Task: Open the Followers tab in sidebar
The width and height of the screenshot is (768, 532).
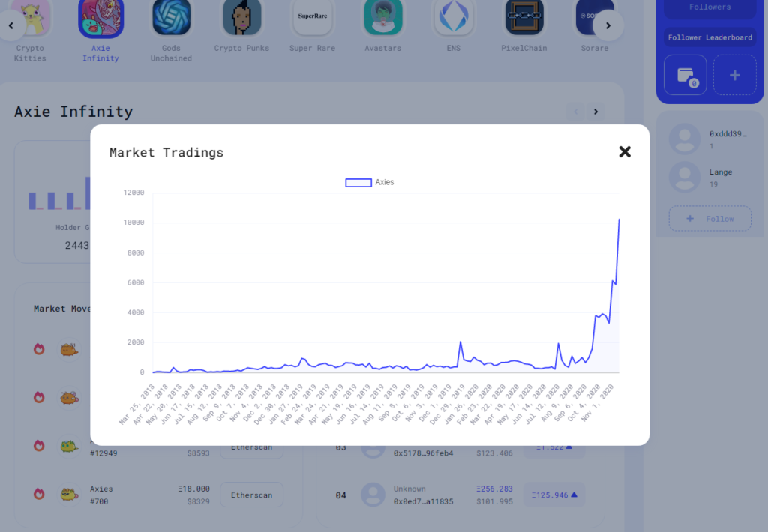Action: pyautogui.click(x=709, y=7)
